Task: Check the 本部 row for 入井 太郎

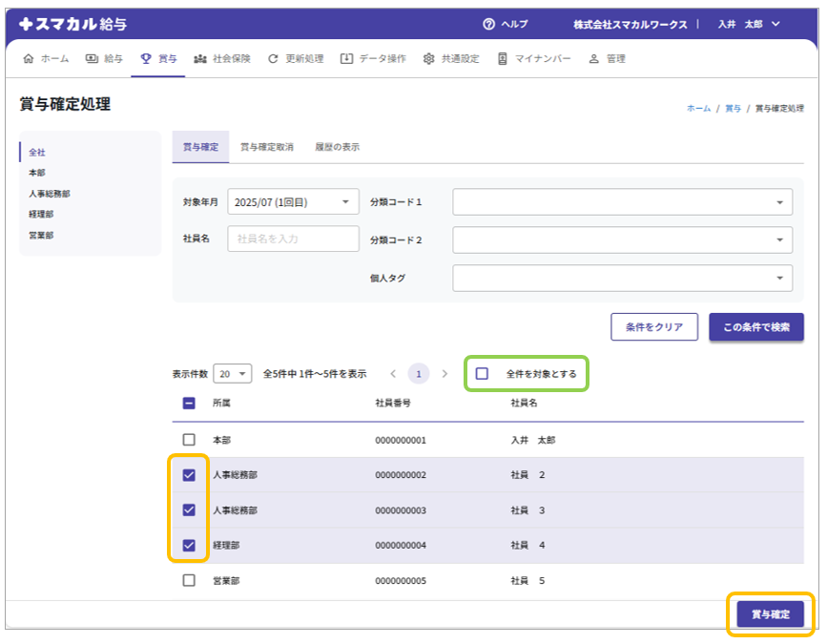Action: point(189,440)
